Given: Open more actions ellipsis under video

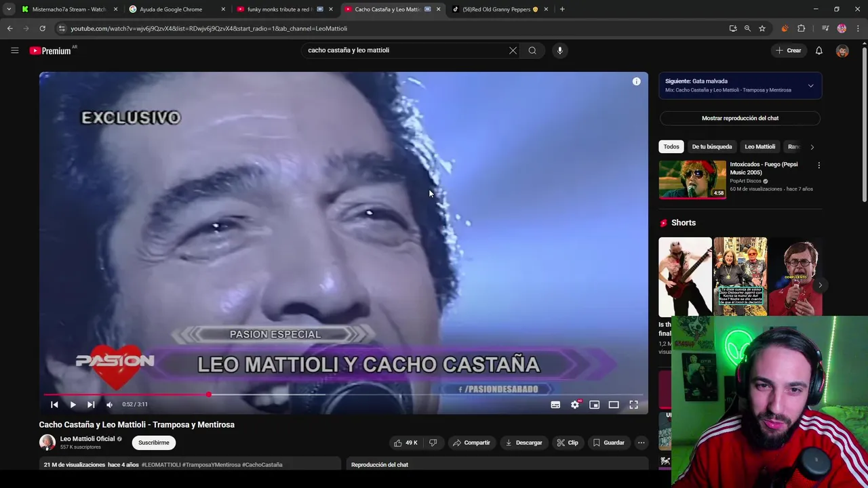Looking at the screenshot, I should (641, 443).
